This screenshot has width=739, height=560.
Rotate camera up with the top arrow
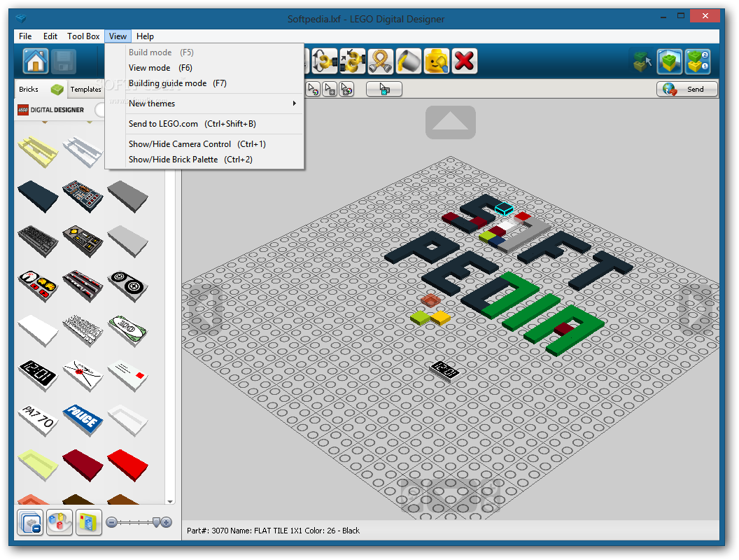(x=451, y=122)
